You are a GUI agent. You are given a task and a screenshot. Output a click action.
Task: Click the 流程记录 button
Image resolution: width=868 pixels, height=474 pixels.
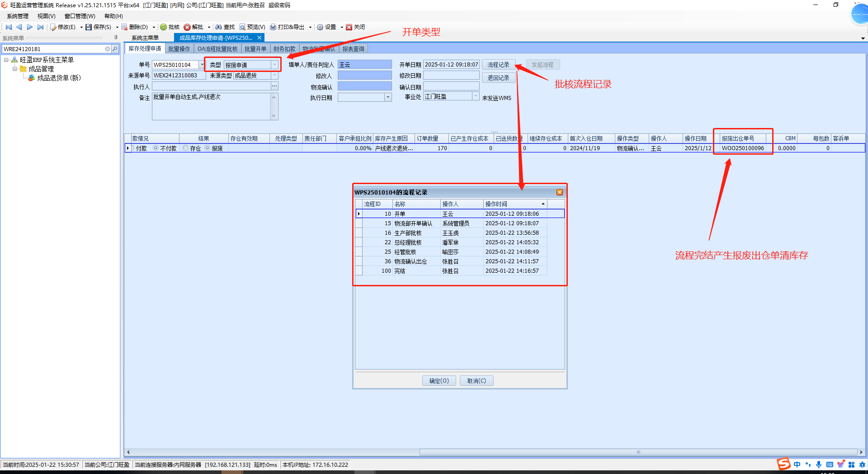(x=498, y=65)
